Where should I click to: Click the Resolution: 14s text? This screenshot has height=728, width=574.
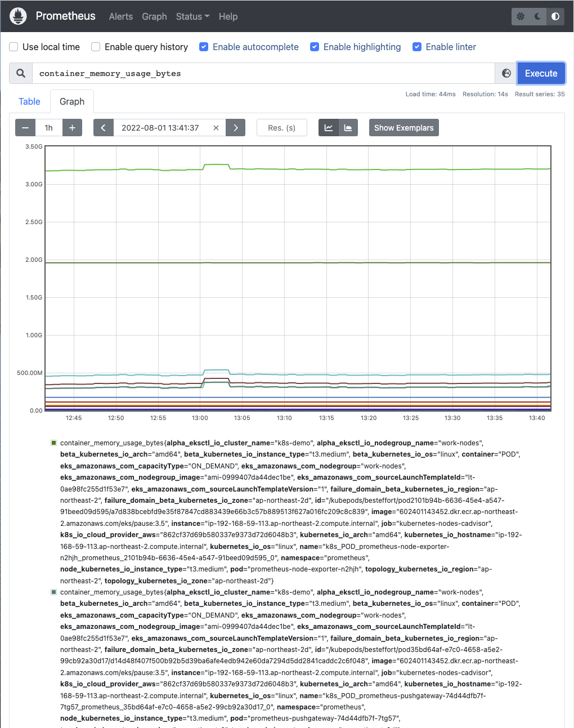click(485, 94)
